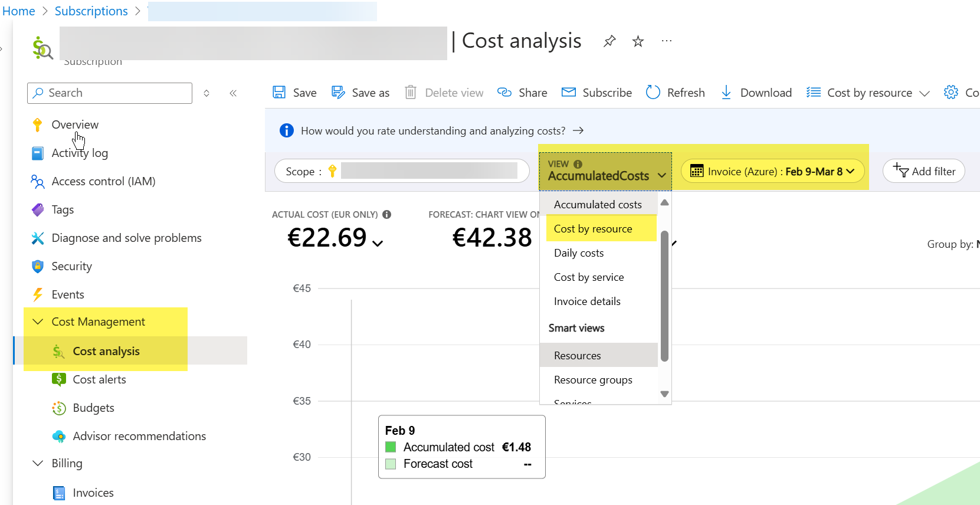
Task: Click the Subscribe envelope icon
Action: 569,92
